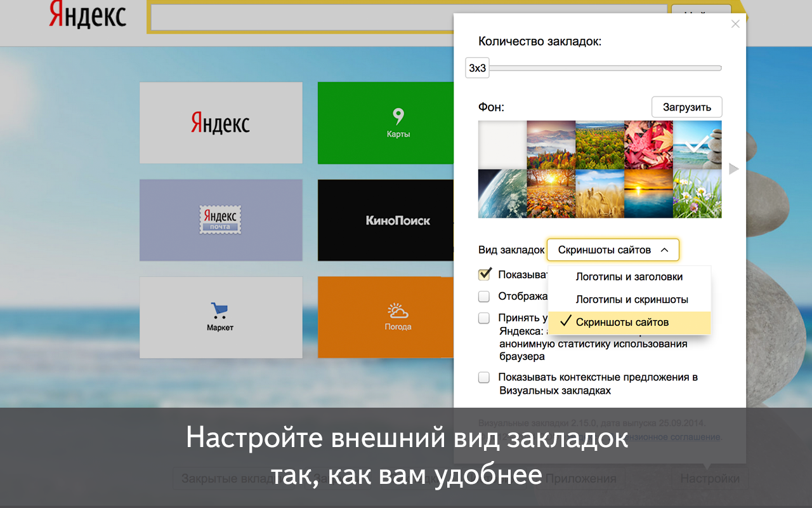Uncheck 'Показывать' display option checkbox
The height and width of the screenshot is (508, 812).
coord(484,274)
